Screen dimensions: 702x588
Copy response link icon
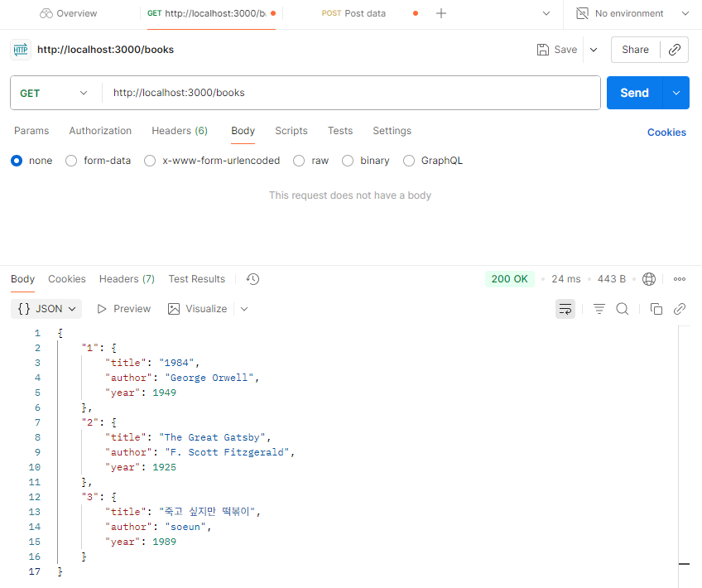pyautogui.click(x=680, y=309)
